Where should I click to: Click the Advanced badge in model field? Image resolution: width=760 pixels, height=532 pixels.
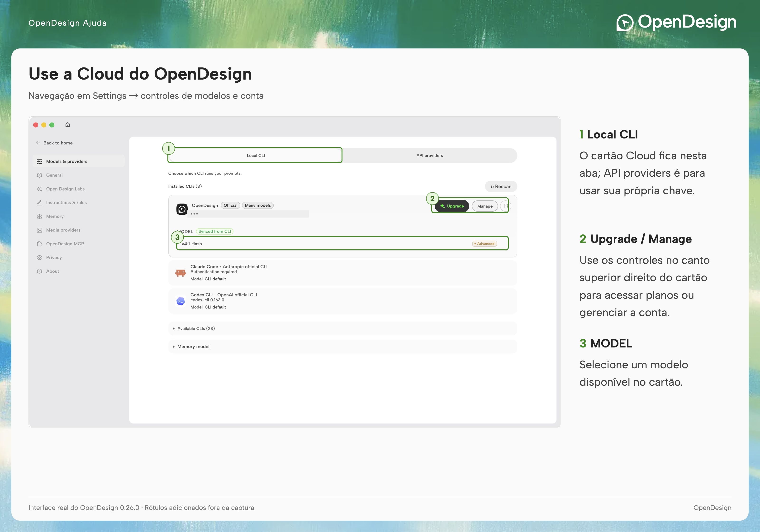[484, 244]
